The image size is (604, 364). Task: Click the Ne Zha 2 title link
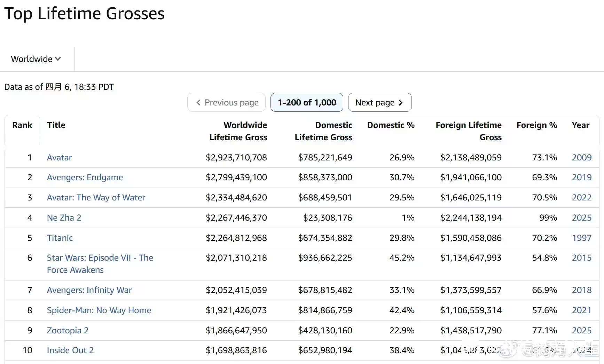pyautogui.click(x=64, y=218)
